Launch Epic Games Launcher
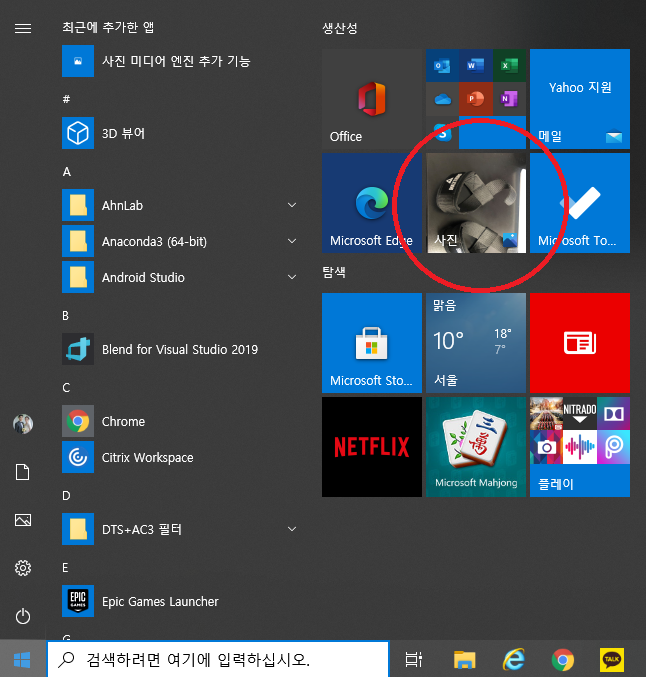This screenshot has height=677, width=646. point(179,601)
